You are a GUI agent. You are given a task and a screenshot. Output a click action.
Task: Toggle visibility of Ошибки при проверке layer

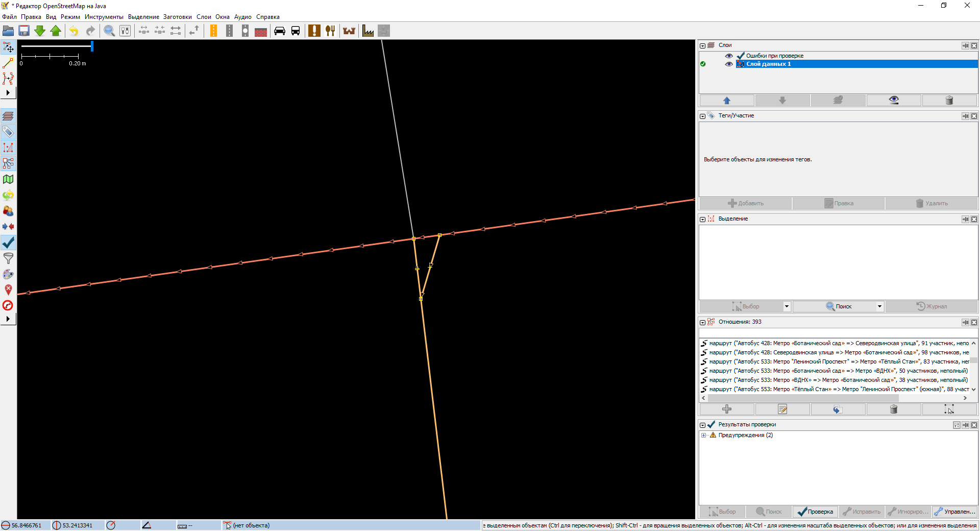point(729,56)
